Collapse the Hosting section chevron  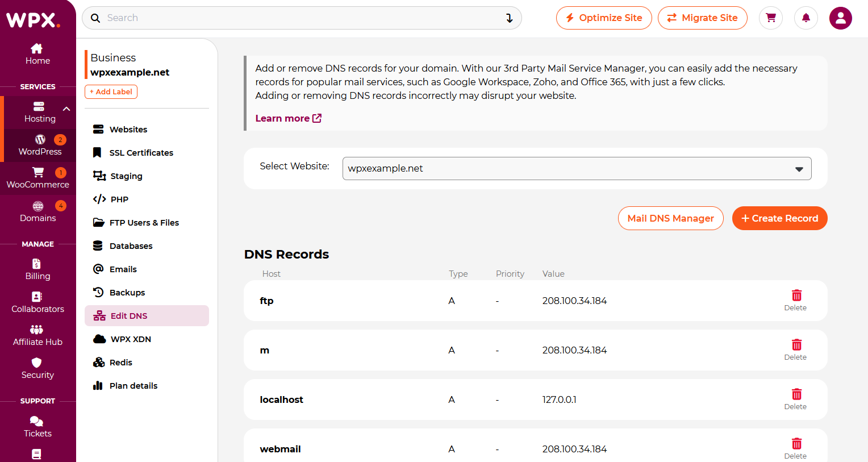66,109
